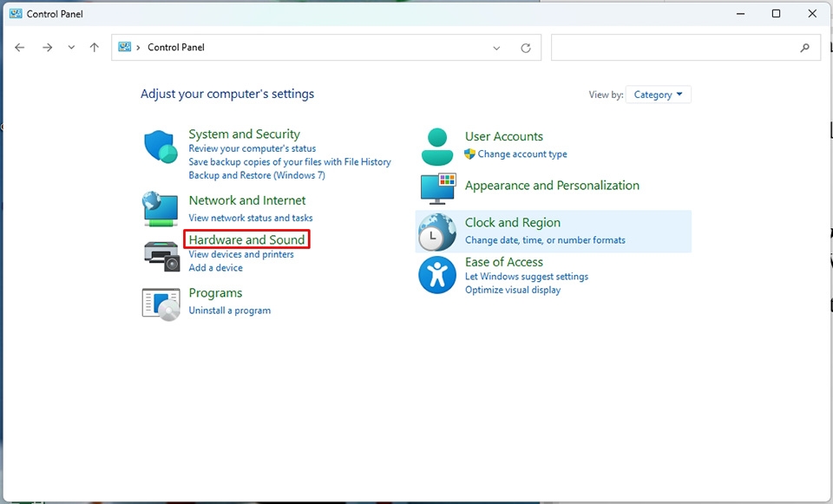Open the Hardware and Sound printer icon
The width and height of the screenshot is (833, 504).
coord(162,256)
